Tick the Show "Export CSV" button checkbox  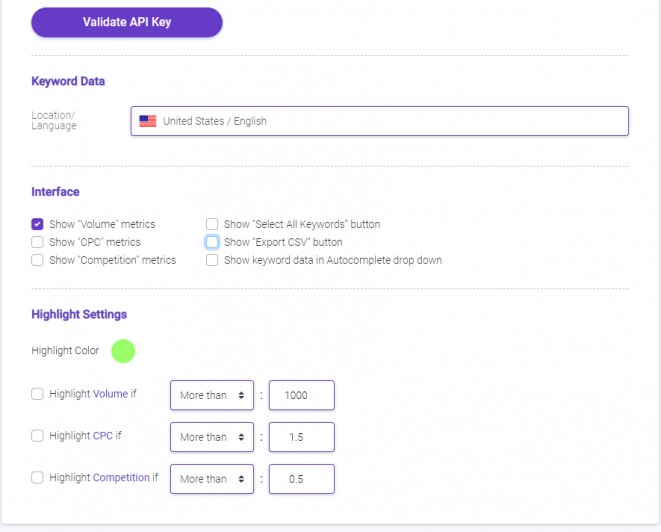(x=212, y=242)
